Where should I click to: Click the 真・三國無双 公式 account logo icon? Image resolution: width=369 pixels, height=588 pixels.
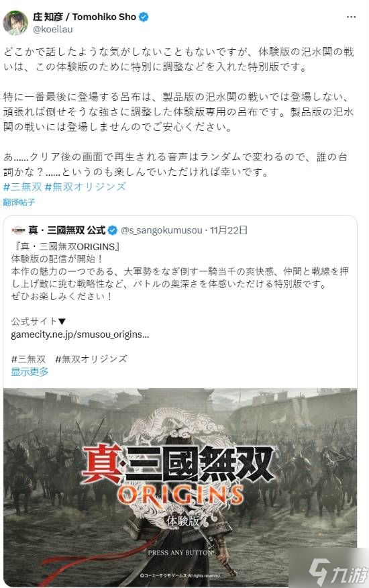pos(18,230)
